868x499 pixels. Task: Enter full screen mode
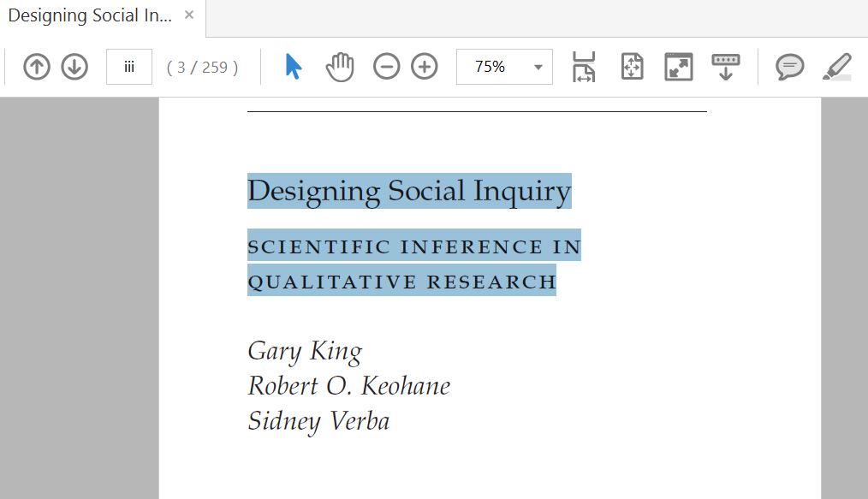(x=679, y=67)
